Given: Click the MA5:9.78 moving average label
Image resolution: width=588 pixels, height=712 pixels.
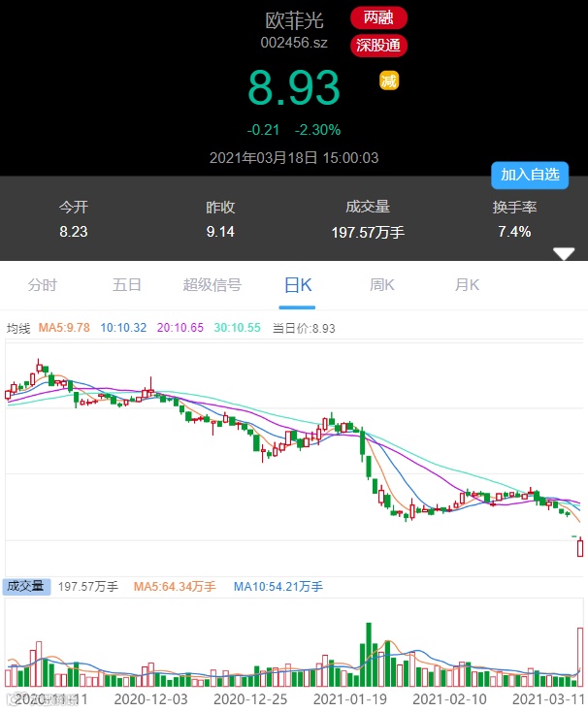Looking at the screenshot, I should (64, 328).
